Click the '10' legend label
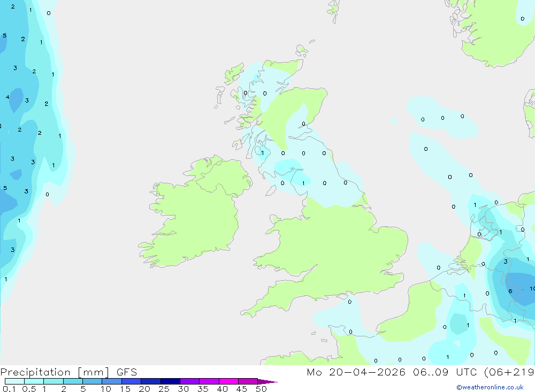 click(x=106, y=389)
